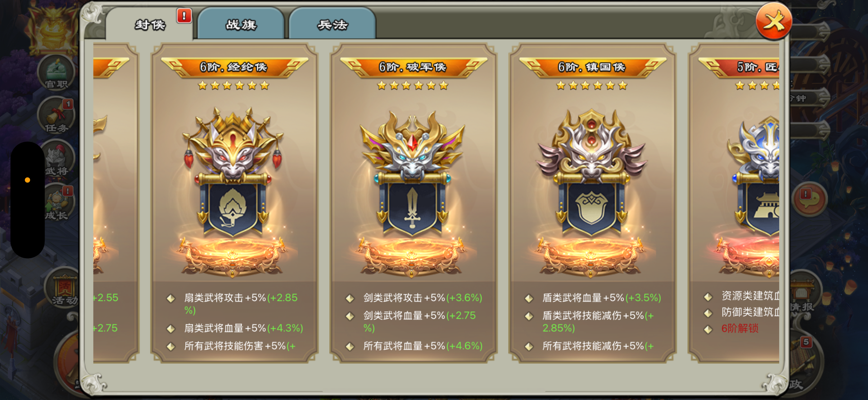Select the 封侯 tab
The width and height of the screenshot is (868, 400).
150,24
